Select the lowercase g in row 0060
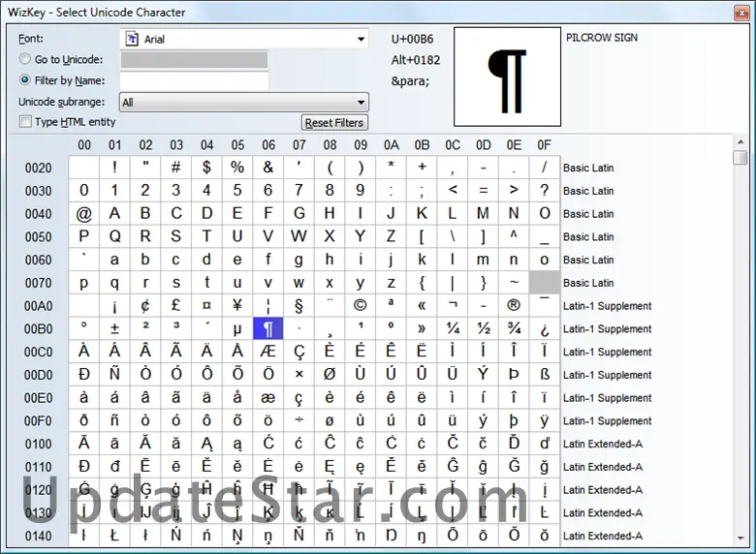756x554 pixels. pos(299,260)
